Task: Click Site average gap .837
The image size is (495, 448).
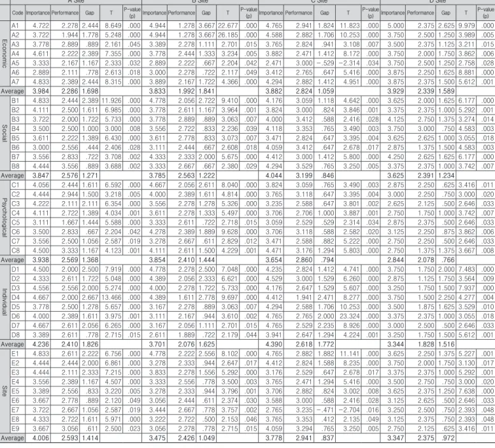Action: click(x=328, y=438)
